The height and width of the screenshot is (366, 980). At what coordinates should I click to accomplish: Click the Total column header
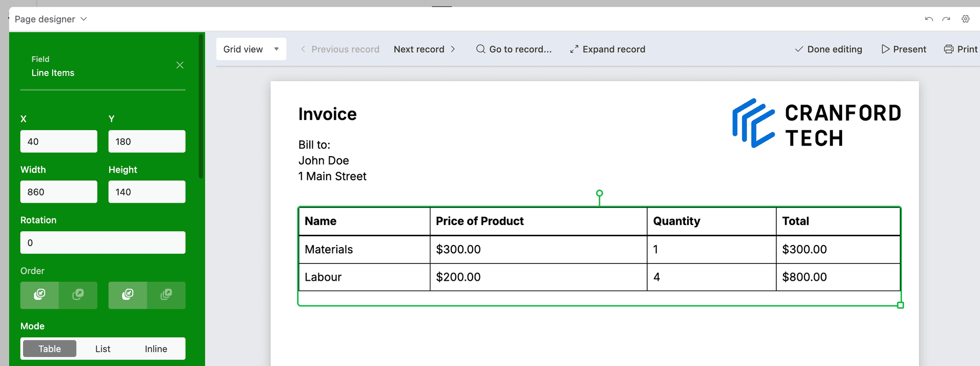tap(838, 221)
